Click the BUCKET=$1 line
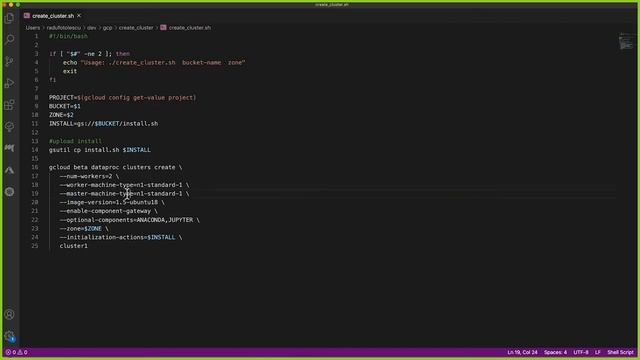 pyautogui.click(x=65, y=106)
